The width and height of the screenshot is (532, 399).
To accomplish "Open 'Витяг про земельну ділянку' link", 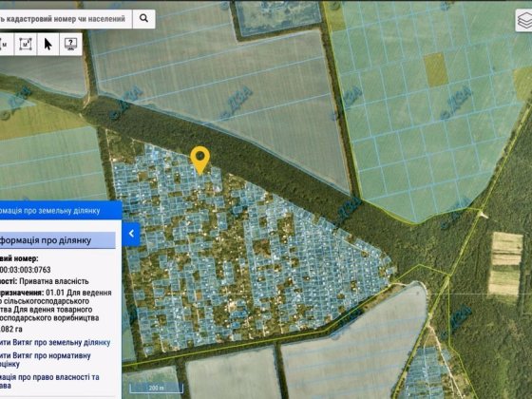I will pos(55,342).
